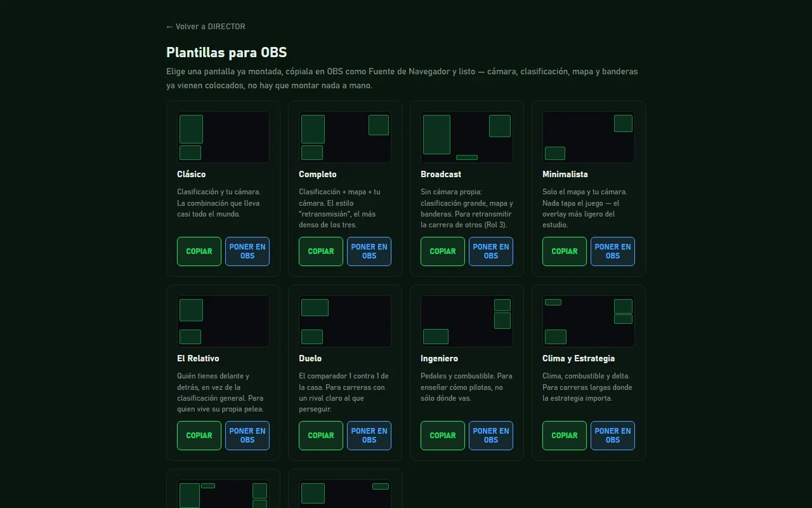Select the Minimalista layout preview thumbnail
The image size is (812, 508).
pos(589,137)
